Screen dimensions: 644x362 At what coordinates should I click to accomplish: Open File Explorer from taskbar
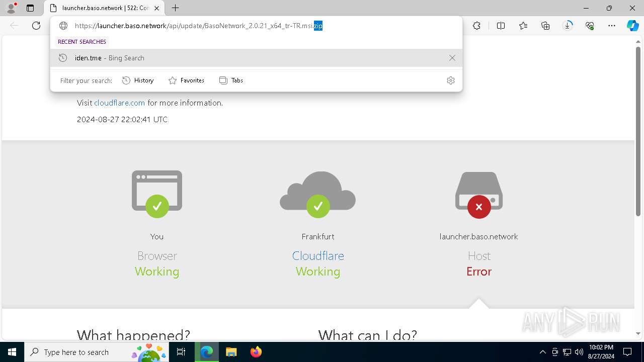(231, 352)
